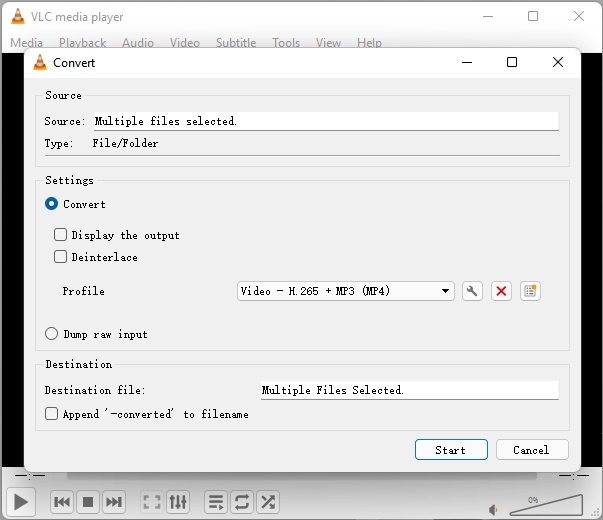
Task: Click the elapsed time label
Action: (30, 476)
